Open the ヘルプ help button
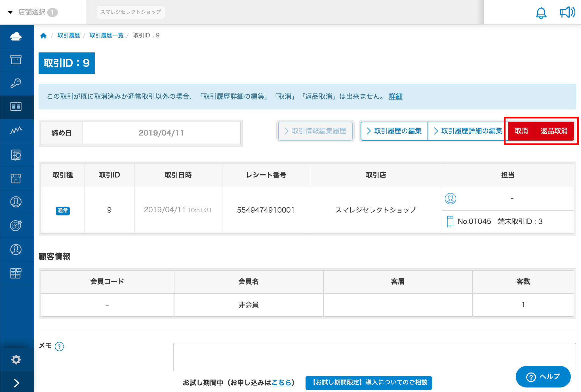This screenshot has width=581, height=392. [543, 377]
